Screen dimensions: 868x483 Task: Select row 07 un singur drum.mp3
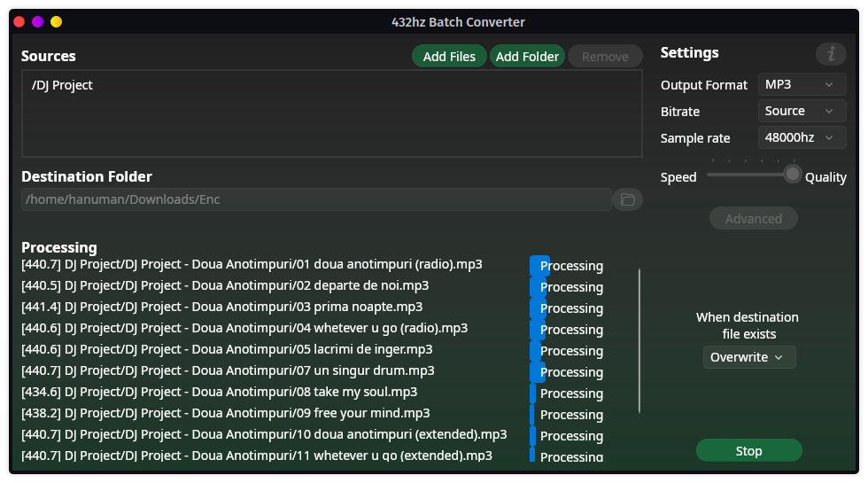[x=229, y=370]
